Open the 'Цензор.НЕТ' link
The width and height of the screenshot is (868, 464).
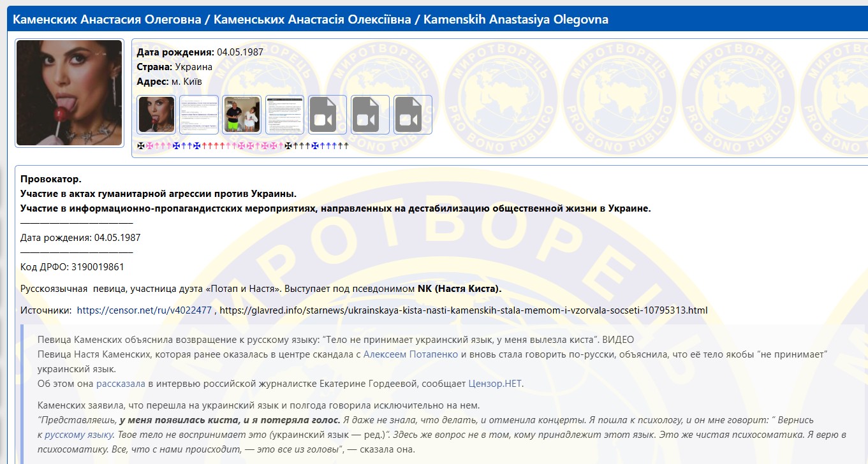pos(495,383)
